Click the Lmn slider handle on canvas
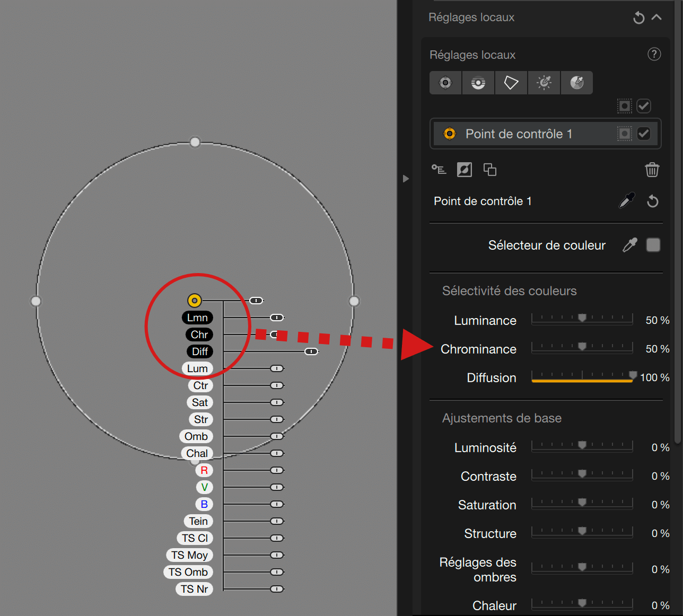This screenshot has width=683, height=616. point(277,318)
